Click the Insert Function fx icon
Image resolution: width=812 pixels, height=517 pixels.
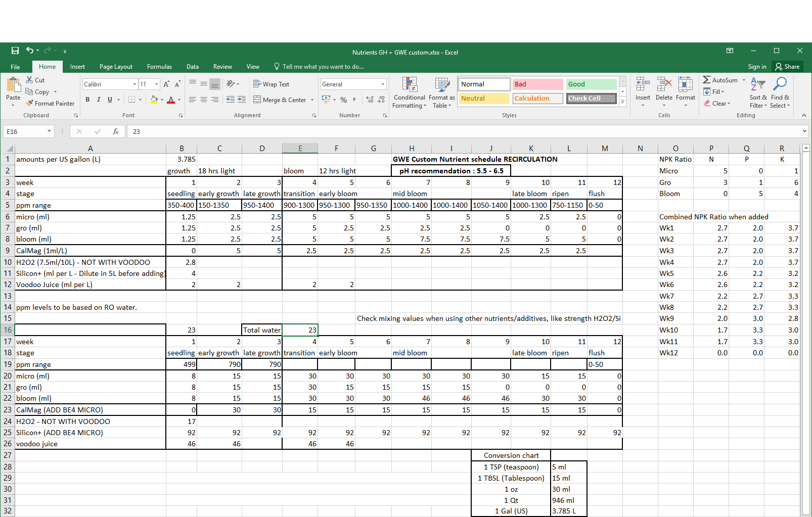[116, 131]
